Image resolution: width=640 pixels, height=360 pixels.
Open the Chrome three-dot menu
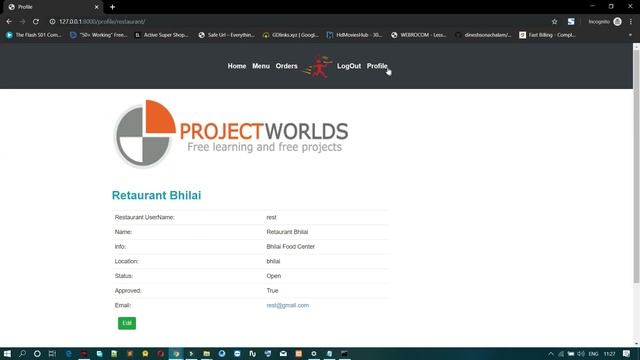coord(631,22)
